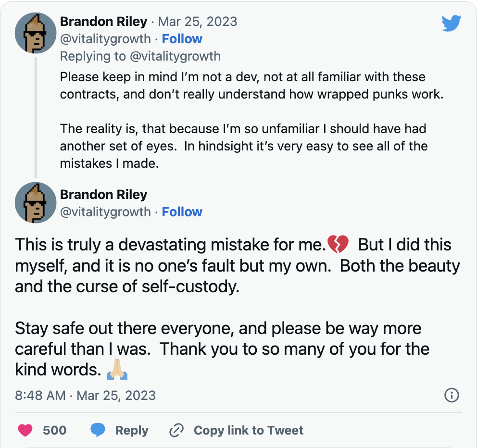Screen dimensions: 477x448
Task: Click Follow in the top tweet header
Action: point(182,39)
